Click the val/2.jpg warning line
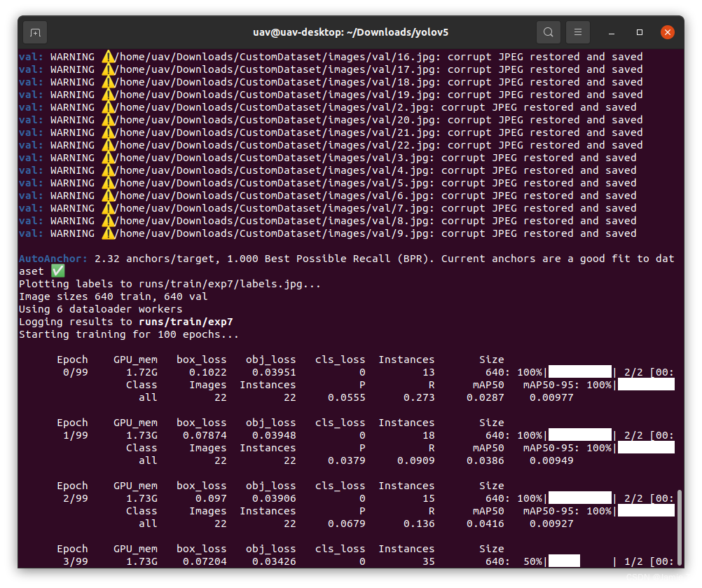Viewport: 702px width, 588px height. pyautogui.click(x=328, y=107)
